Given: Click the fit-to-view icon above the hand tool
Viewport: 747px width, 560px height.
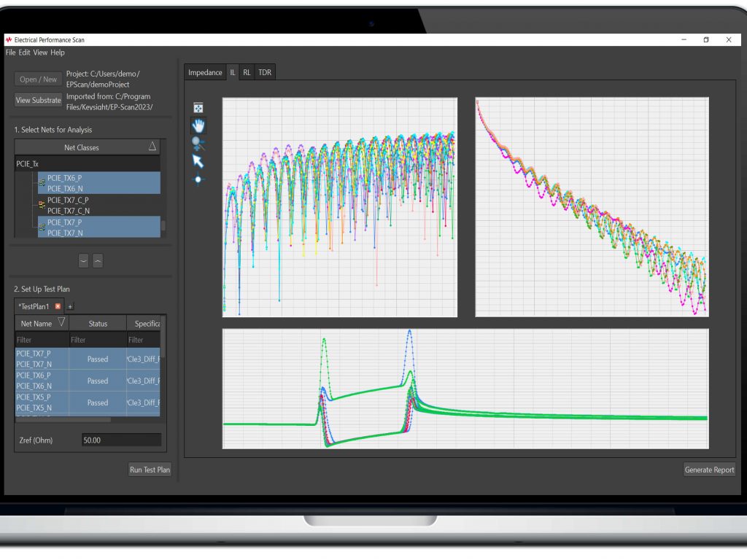Looking at the screenshot, I should [198, 108].
